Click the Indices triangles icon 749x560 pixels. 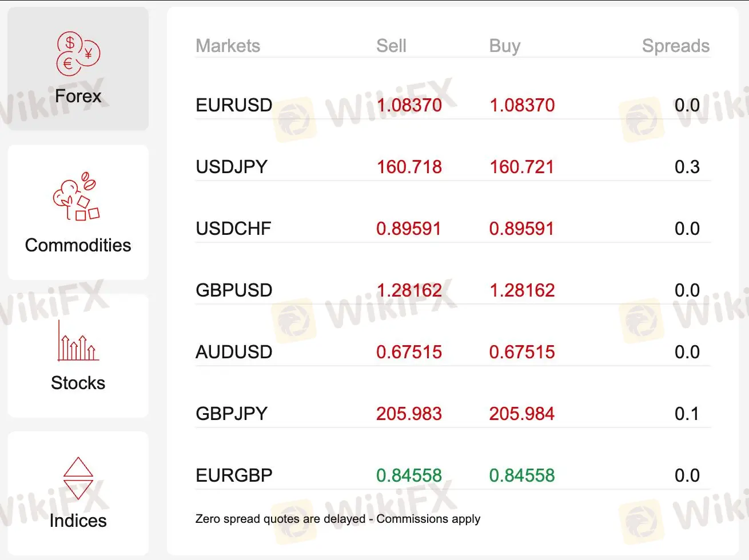point(78,478)
